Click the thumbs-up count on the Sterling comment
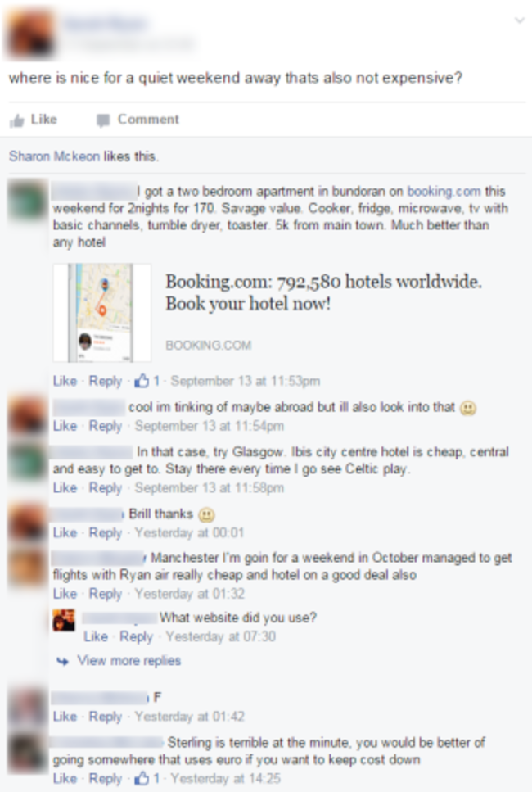532x792 pixels. (147, 778)
